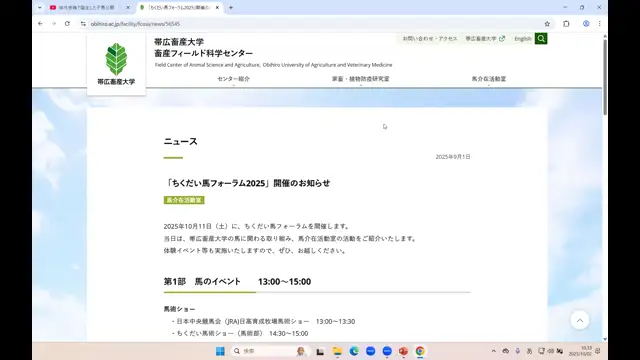Expand the 馬介在活動室 menu
The width and height of the screenshot is (640, 360).
pos(489,79)
